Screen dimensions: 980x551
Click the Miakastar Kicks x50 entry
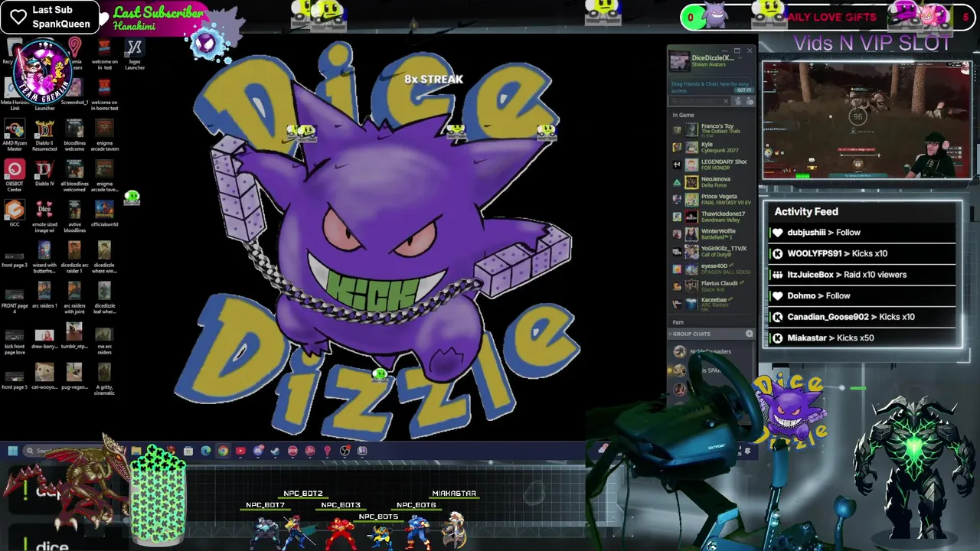863,337
